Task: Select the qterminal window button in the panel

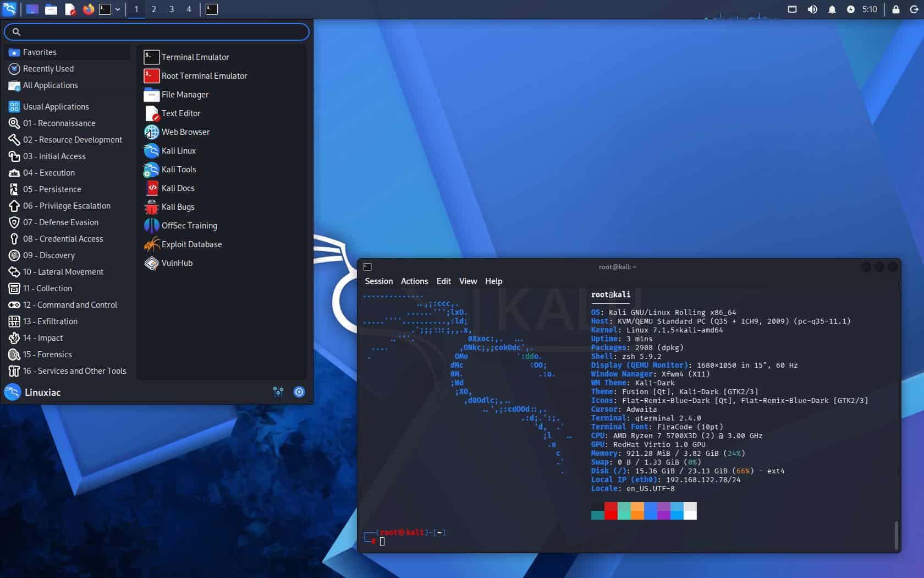Action: [212, 9]
